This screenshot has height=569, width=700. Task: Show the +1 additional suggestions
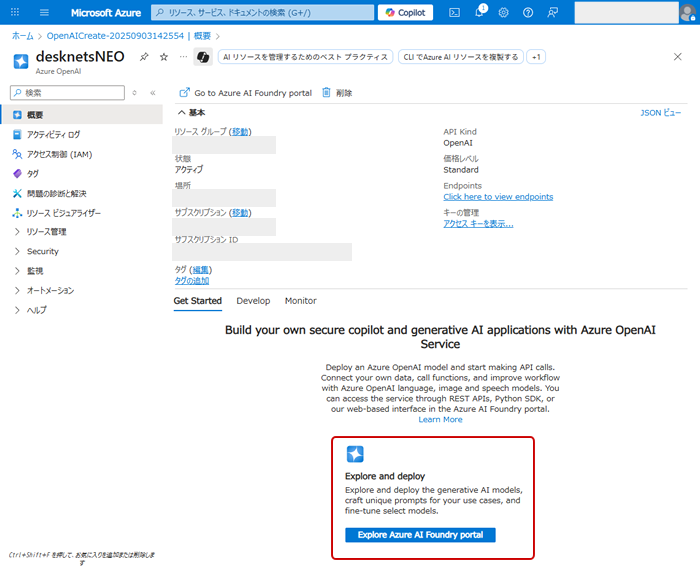(x=536, y=57)
